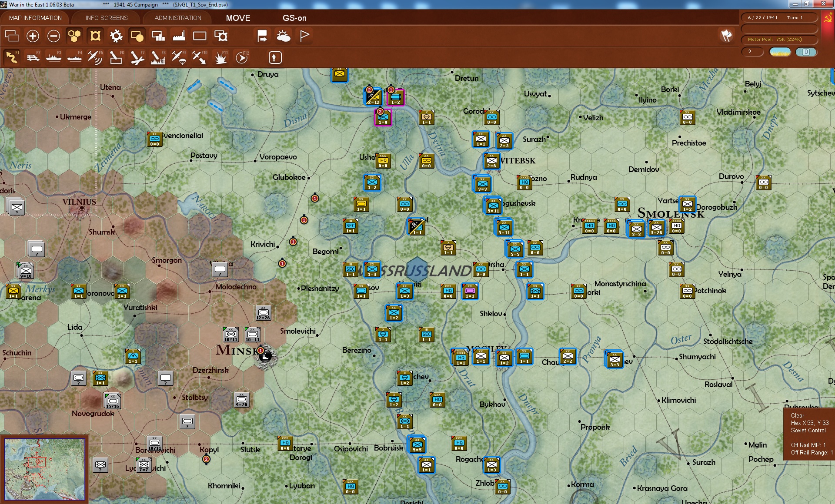Toggle the hex grid overlay icon
835x504 pixels.
coord(74,36)
